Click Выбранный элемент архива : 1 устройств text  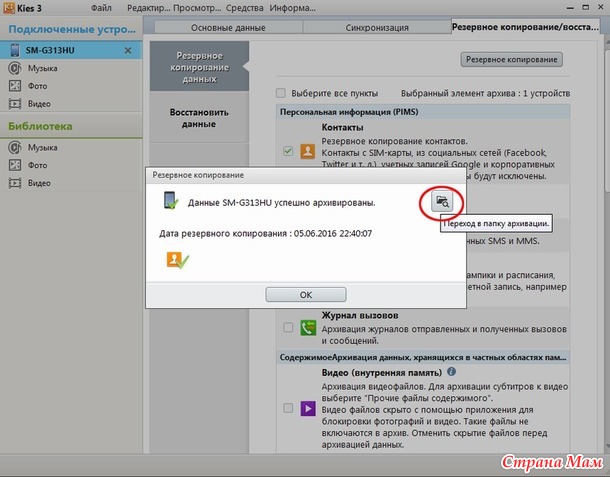486,93
